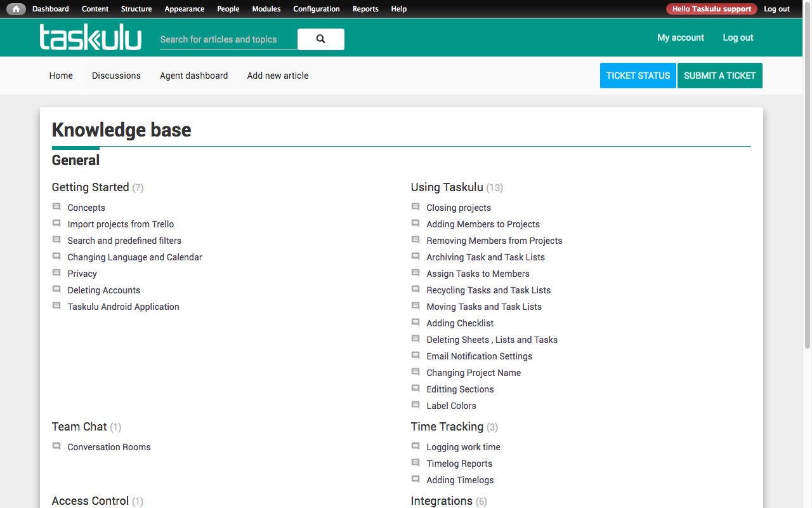Click Log out in green header
Image resolution: width=812 pixels, height=508 pixels.
point(738,37)
